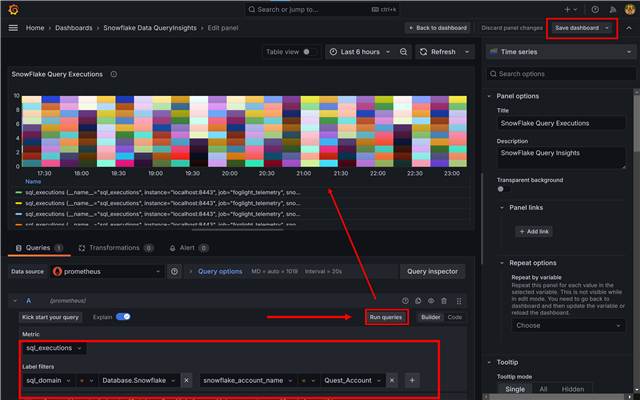Open the Last 6 hours time range dropdown
This screenshot has height=400, width=640.
click(360, 52)
